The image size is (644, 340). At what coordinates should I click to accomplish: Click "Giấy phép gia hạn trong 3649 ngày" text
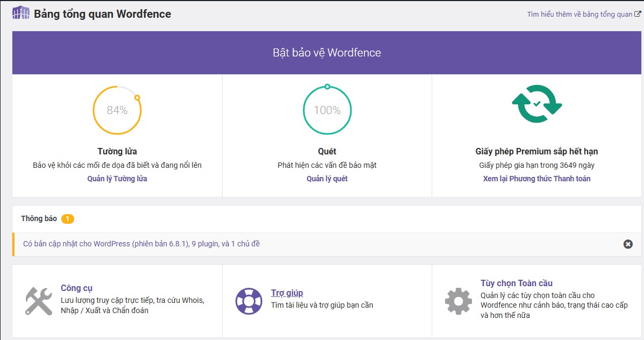coord(537,165)
